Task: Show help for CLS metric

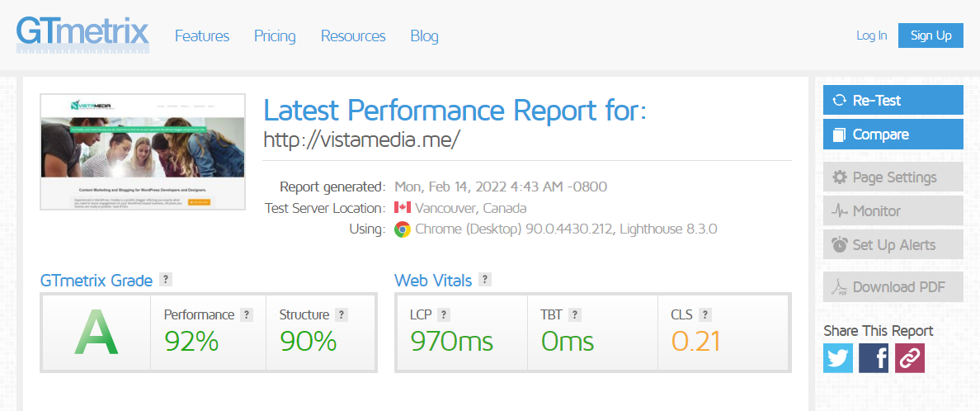Action: point(704,314)
